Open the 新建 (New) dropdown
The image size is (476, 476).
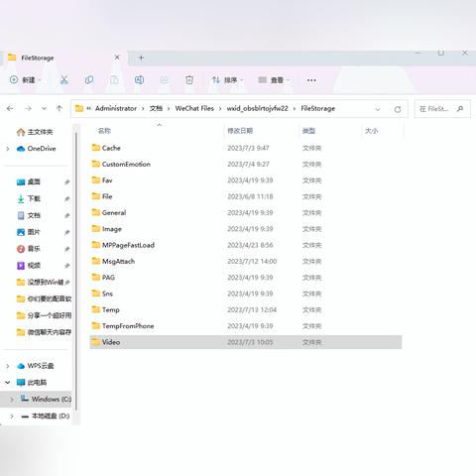coord(26,80)
